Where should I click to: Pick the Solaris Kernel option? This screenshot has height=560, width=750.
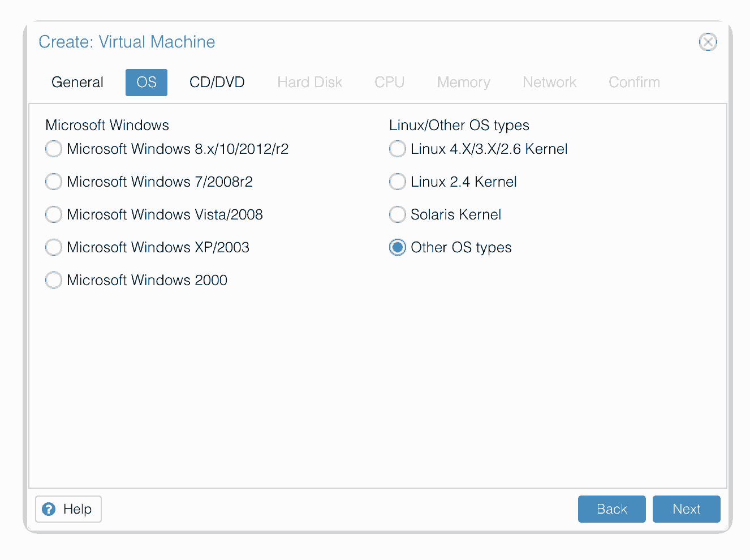pyautogui.click(x=398, y=214)
